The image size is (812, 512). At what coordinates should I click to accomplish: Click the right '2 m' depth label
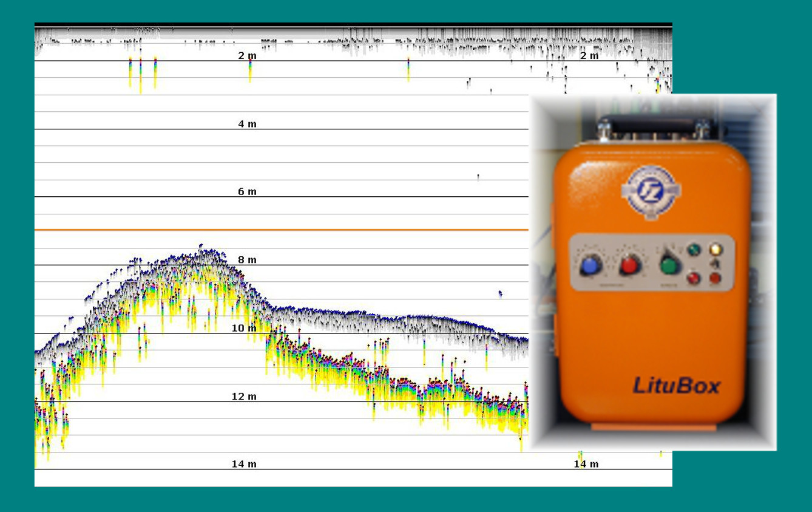tap(589, 55)
